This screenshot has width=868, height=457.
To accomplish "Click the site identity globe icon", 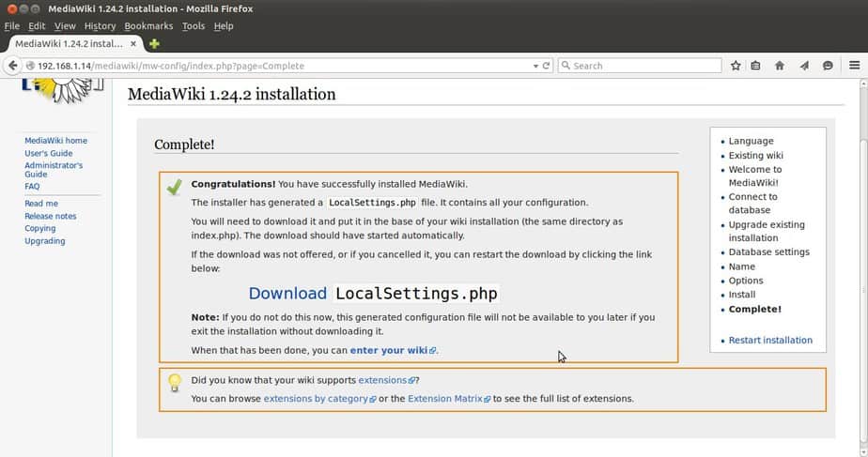I will coord(30,66).
